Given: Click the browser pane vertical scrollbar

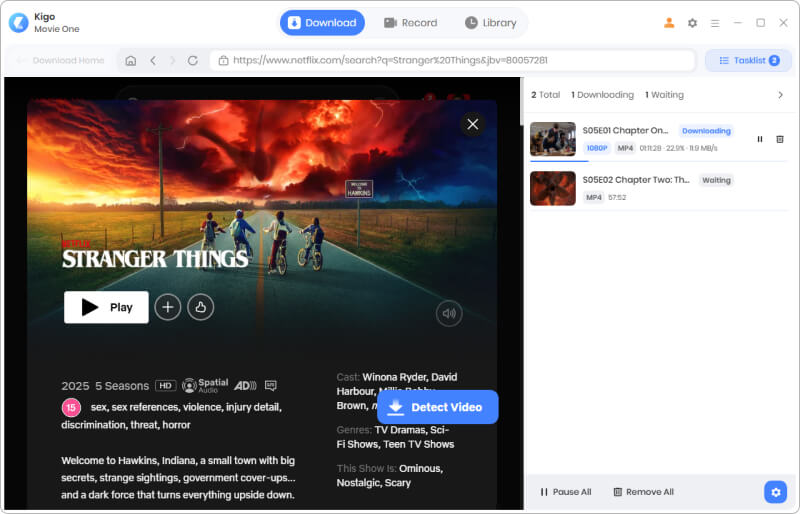Looking at the screenshot, I should pyautogui.click(x=522, y=101).
